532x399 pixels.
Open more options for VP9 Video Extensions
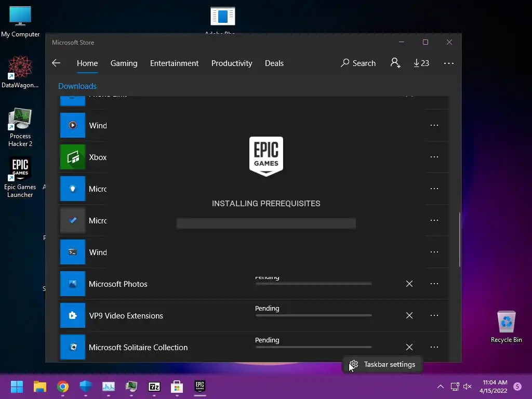click(434, 315)
